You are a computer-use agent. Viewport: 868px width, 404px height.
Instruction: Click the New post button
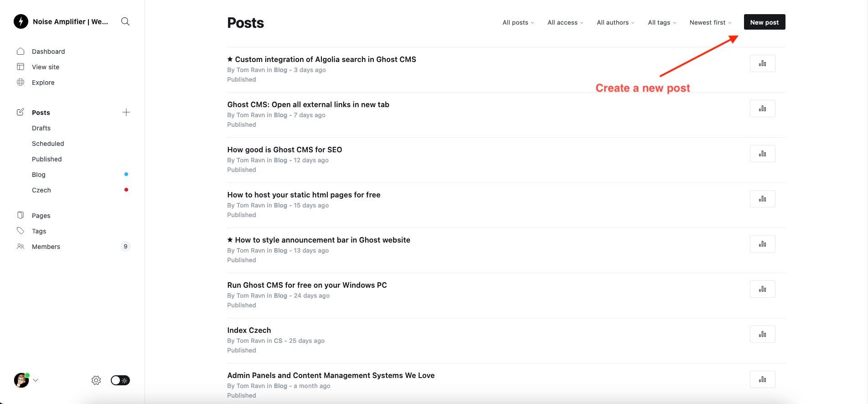click(765, 22)
